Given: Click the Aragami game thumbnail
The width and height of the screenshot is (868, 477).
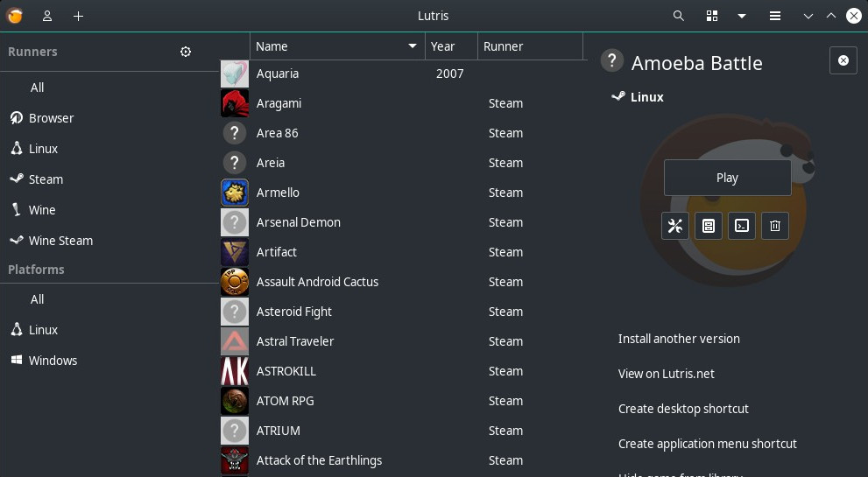Looking at the screenshot, I should point(235,103).
